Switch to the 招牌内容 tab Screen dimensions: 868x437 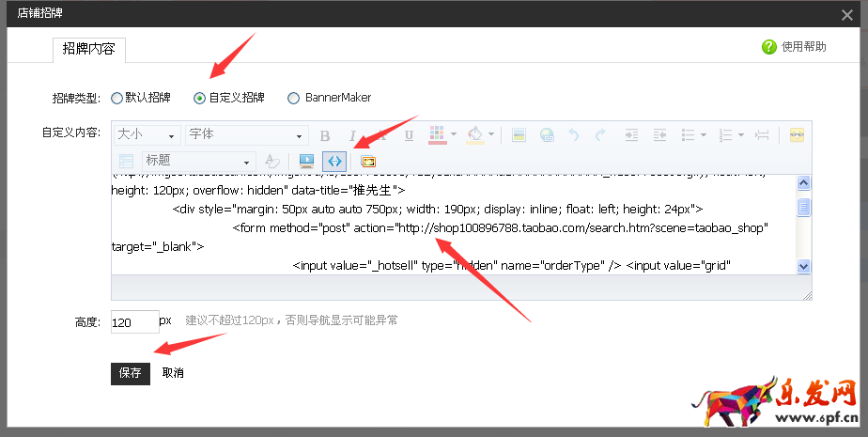pyautogui.click(x=88, y=50)
